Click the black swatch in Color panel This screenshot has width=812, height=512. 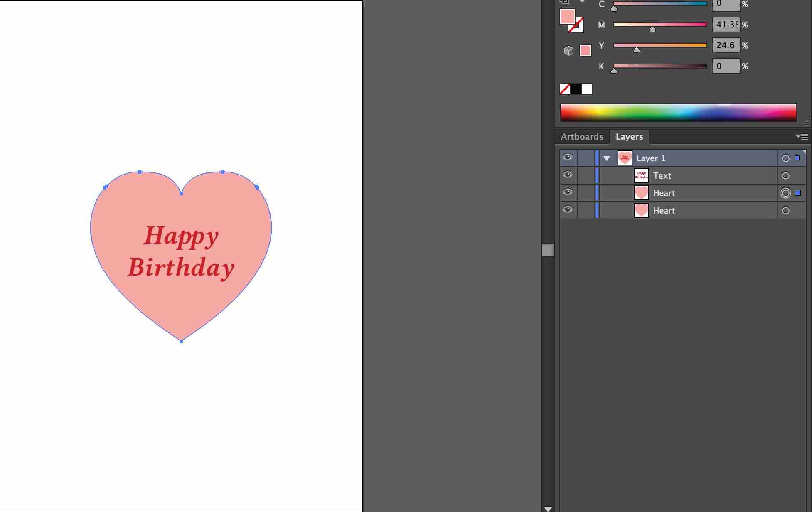point(576,89)
